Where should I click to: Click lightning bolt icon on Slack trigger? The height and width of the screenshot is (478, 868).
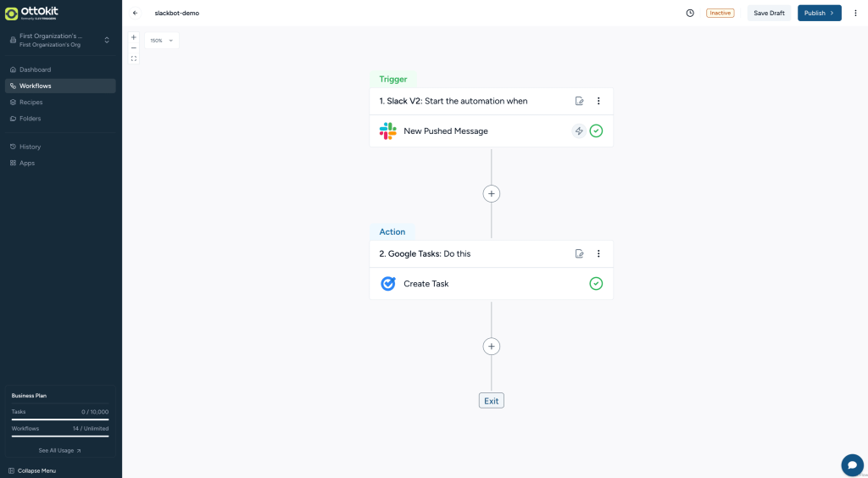click(x=579, y=131)
